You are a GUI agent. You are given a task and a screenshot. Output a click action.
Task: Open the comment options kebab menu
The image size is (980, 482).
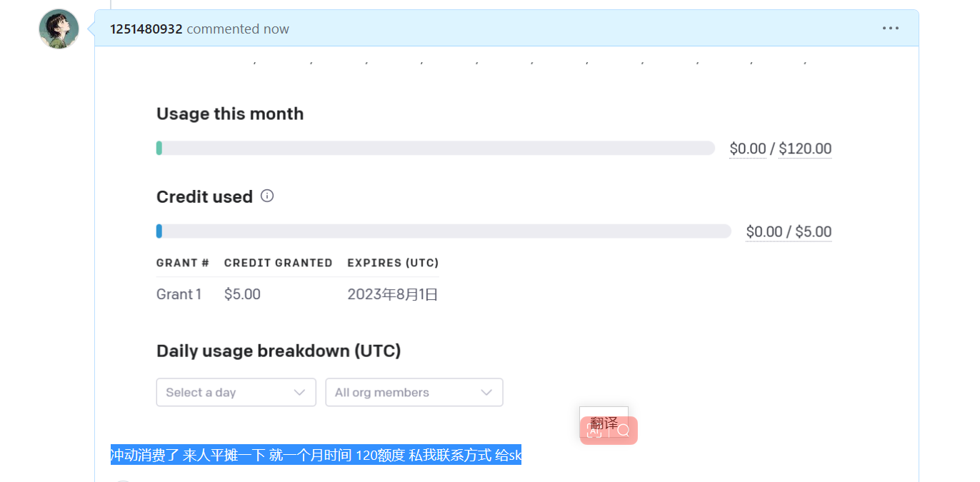click(x=890, y=28)
